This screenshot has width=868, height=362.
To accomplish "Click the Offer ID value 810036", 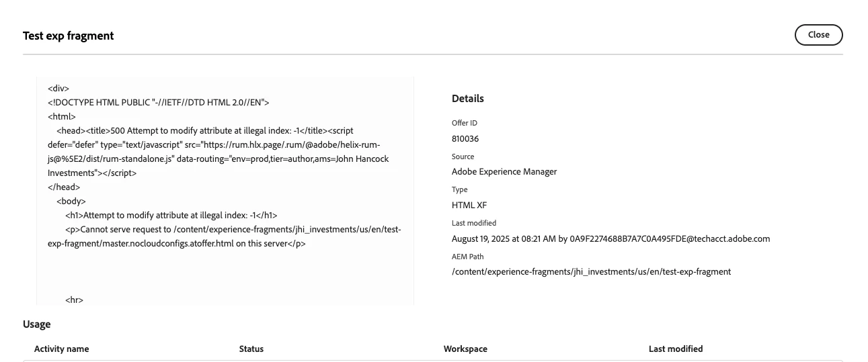I will coord(465,138).
